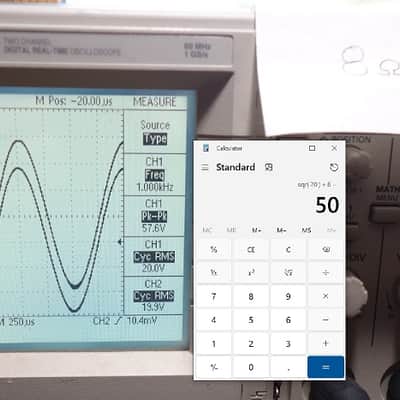Viewport: 400px width, 400px height.
Task: Click the square root key
Action: pyautogui.click(x=288, y=273)
